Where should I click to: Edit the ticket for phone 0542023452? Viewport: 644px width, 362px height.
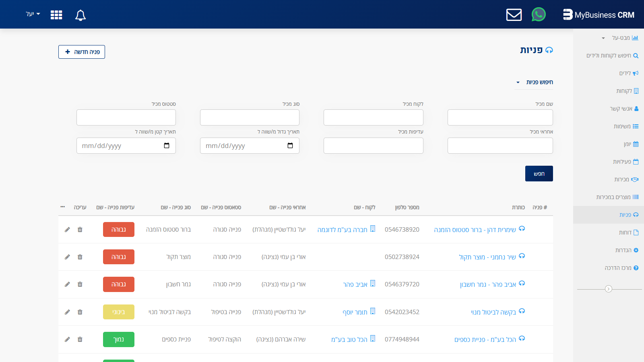click(x=67, y=312)
